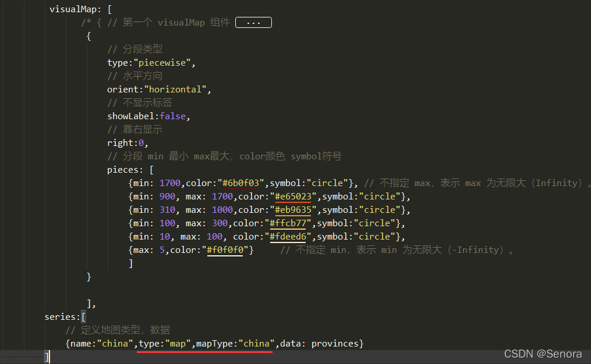The width and height of the screenshot is (591, 364).
Task: Click the comment 分段类型
Action: point(135,49)
